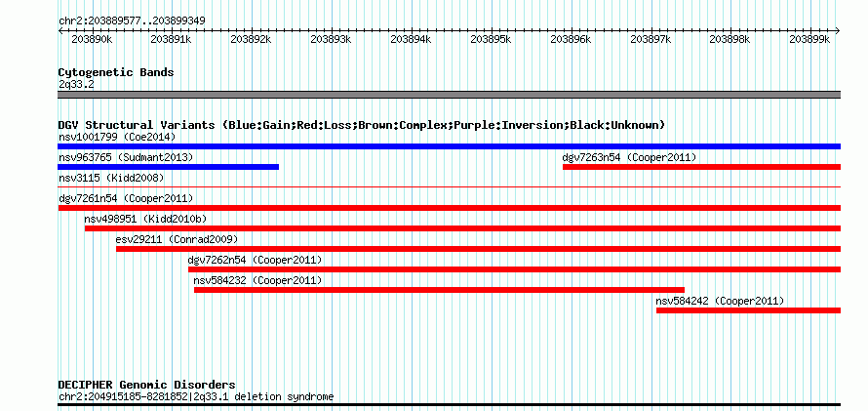868x411 pixels.
Task: Click the 203898k ruler tick label
Action: pyautogui.click(x=730, y=40)
